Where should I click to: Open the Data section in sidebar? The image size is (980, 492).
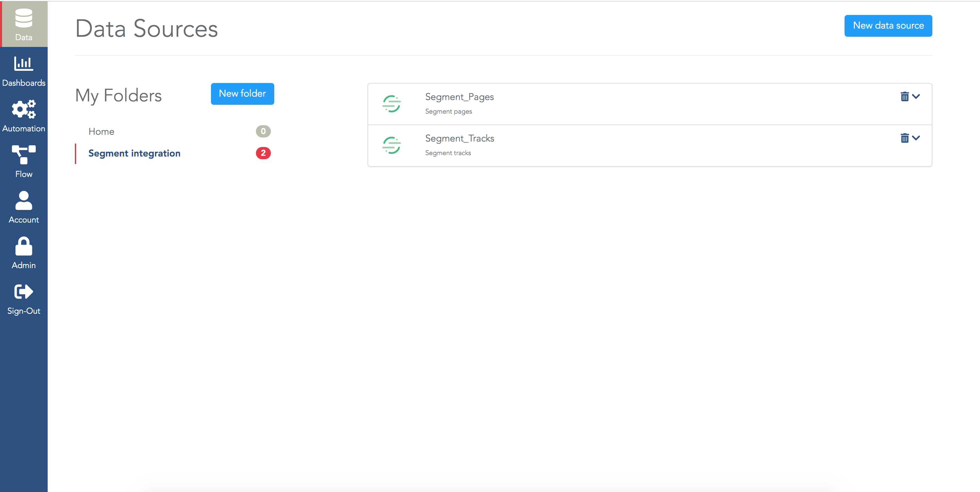click(23, 24)
